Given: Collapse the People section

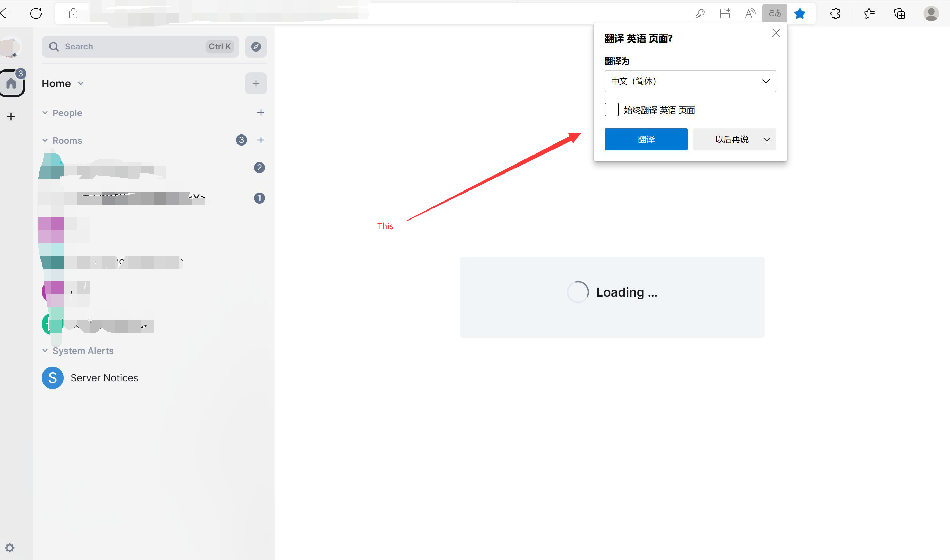Looking at the screenshot, I should pyautogui.click(x=45, y=112).
